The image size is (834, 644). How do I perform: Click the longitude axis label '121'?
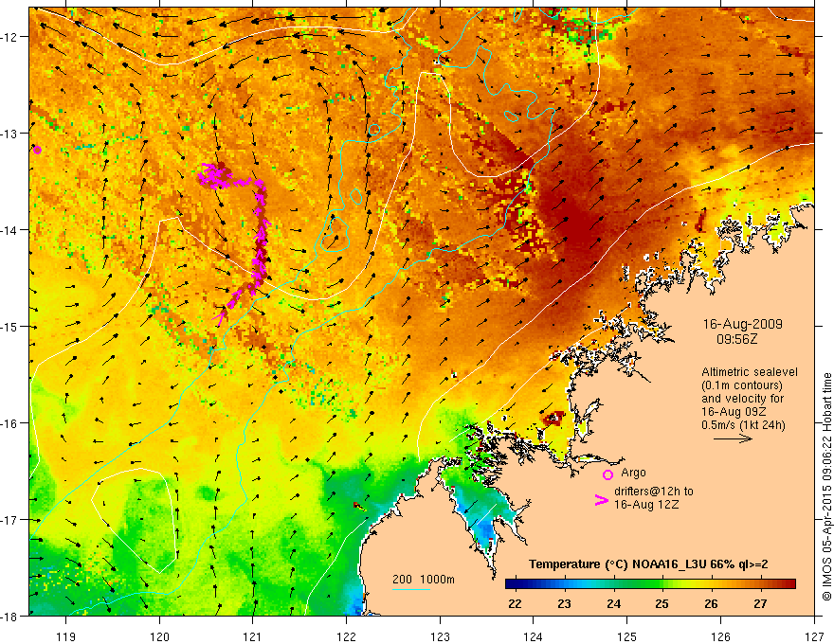[x=253, y=636]
